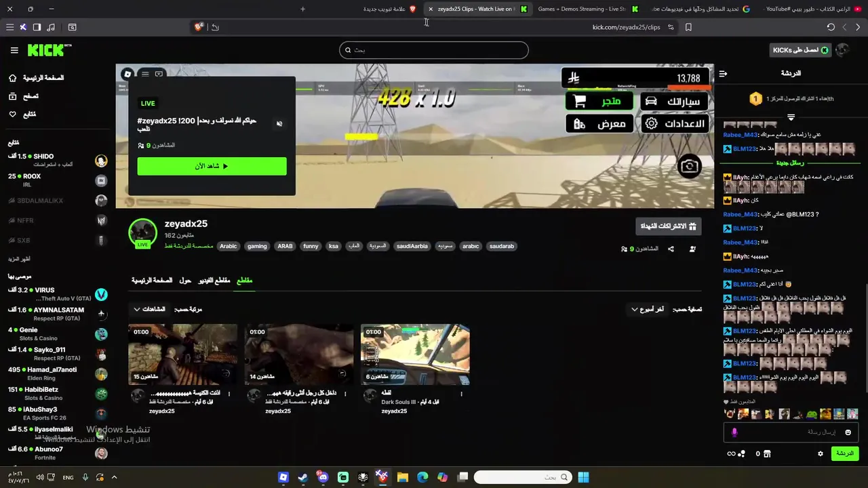Open Hamad_al7anoti recommended channel
Viewport: 868px width, 488px height.
58,373
